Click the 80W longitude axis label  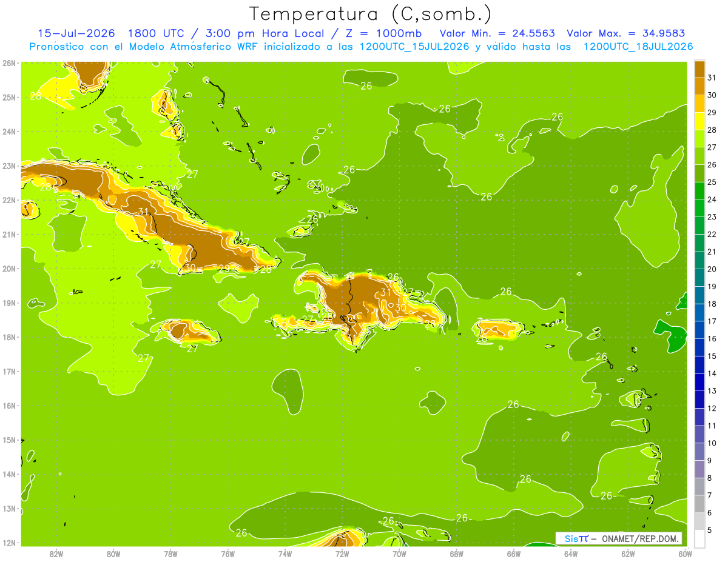[x=113, y=554]
